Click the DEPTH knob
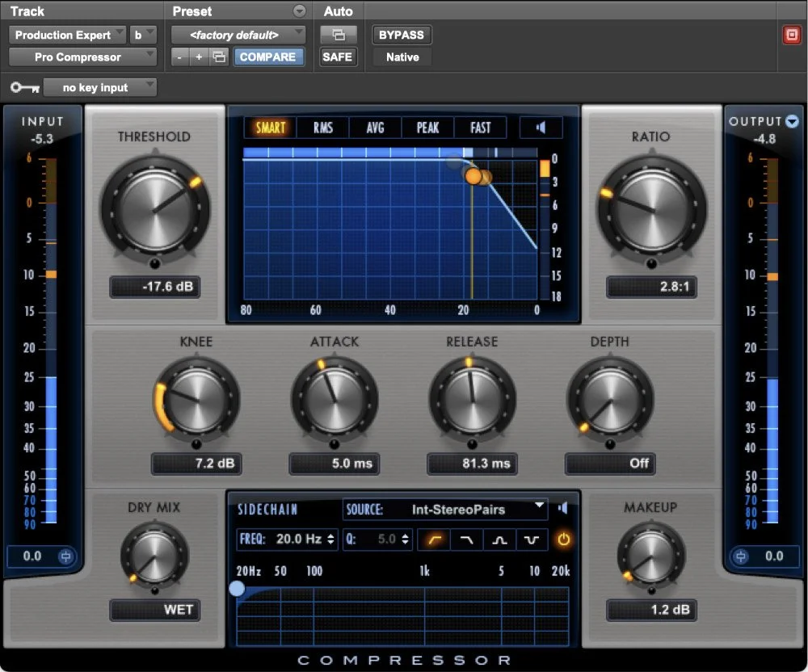808x672 pixels. 609,400
